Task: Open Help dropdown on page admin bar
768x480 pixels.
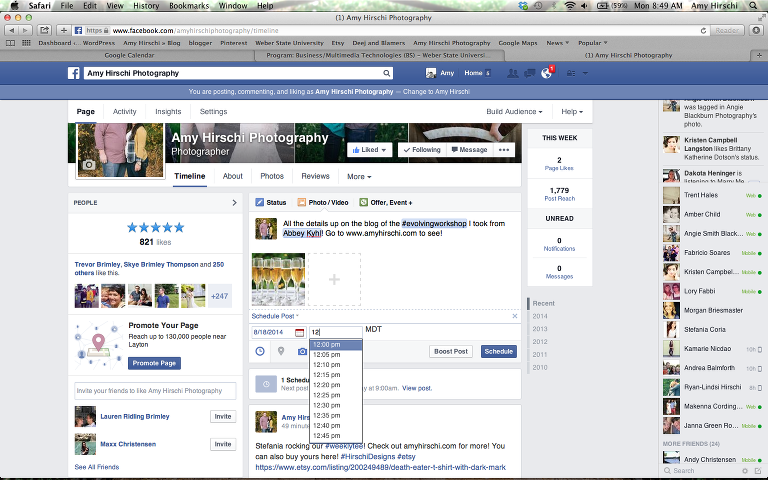Action: [x=572, y=112]
